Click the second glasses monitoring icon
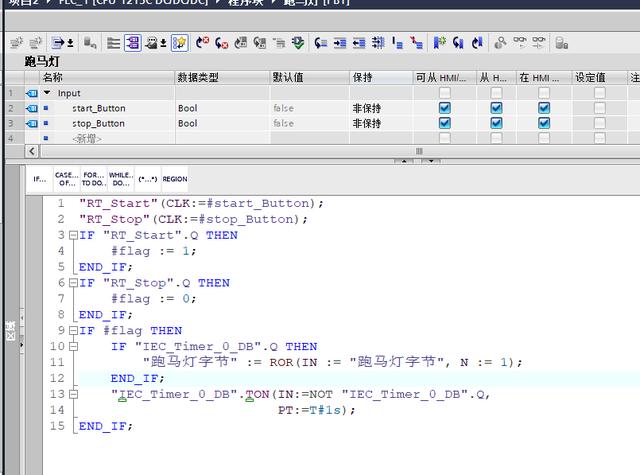 (x=539, y=42)
